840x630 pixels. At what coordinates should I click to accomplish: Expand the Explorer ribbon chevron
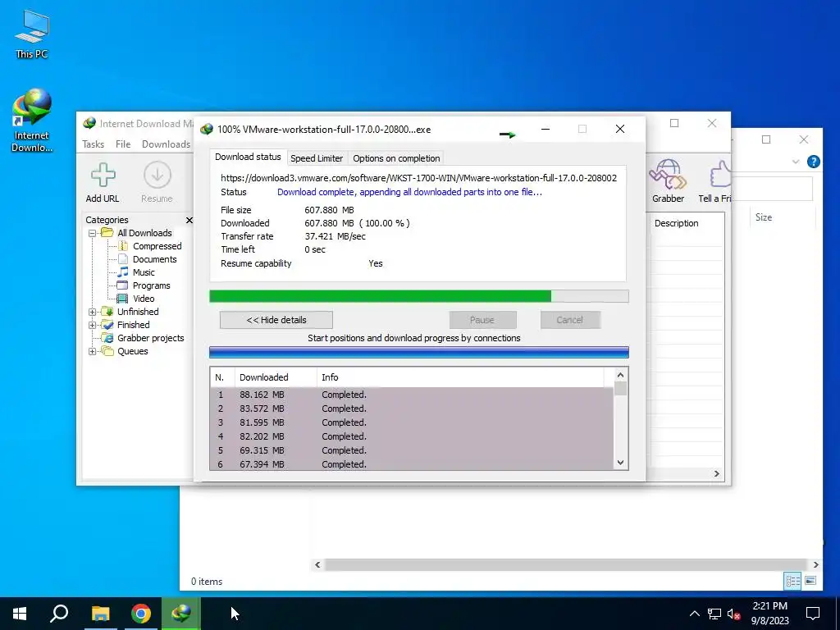(796, 162)
